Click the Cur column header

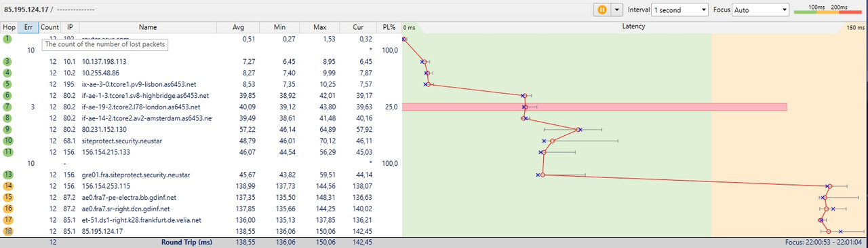(358, 27)
